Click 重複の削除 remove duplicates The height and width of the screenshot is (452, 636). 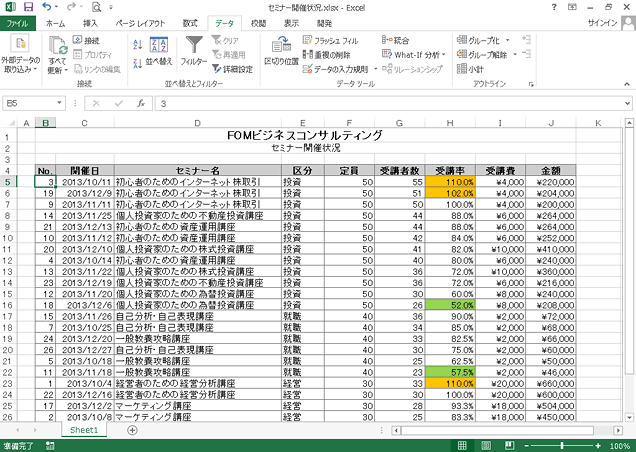(327, 55)
